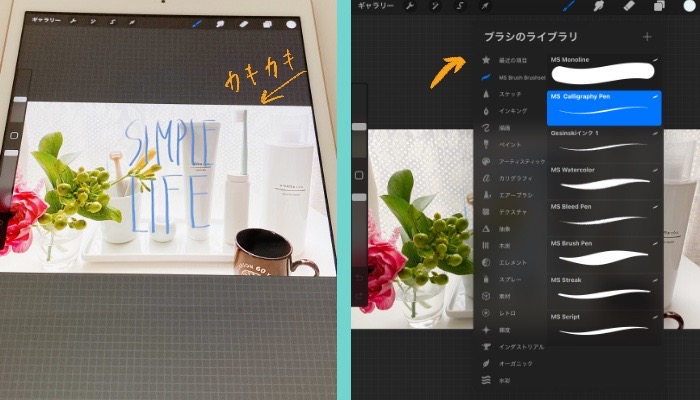Tap redo arrow in right screenshot sidebar
This screenshot has height=400, width=700.
(x=359, y=296)
